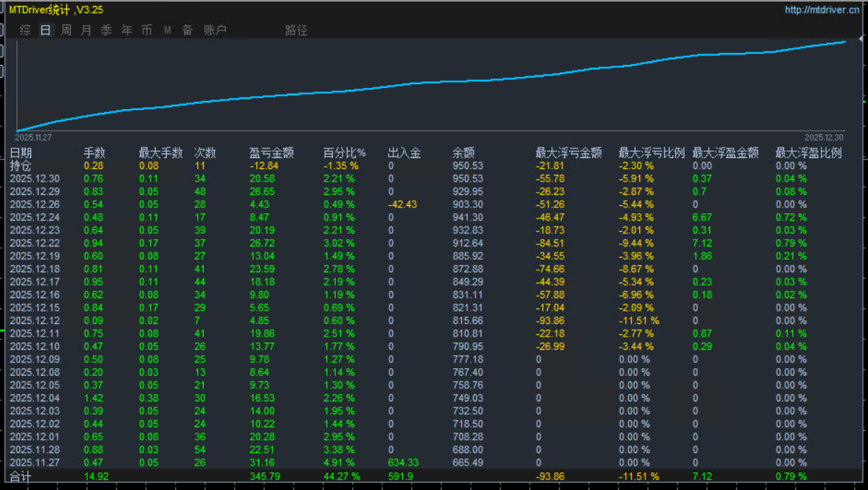Select the 2025.12.09 date row
868x490 pixels.
434,359
